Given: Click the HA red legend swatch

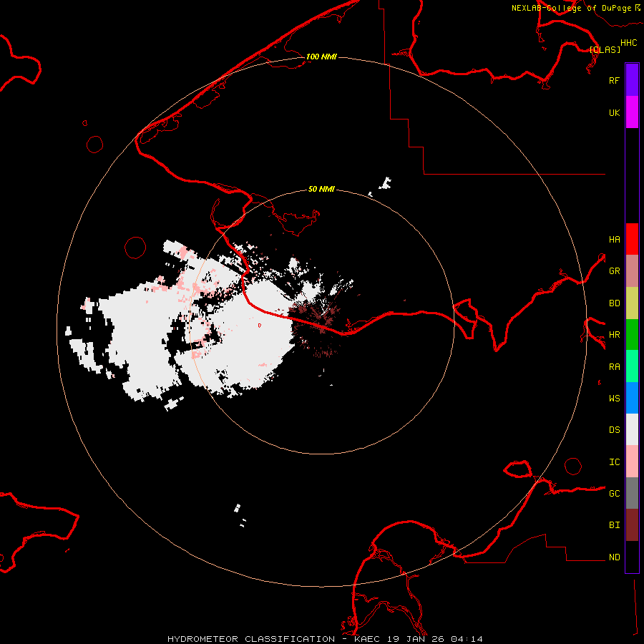Looking at the screenshot, I should tap(632, 239).
